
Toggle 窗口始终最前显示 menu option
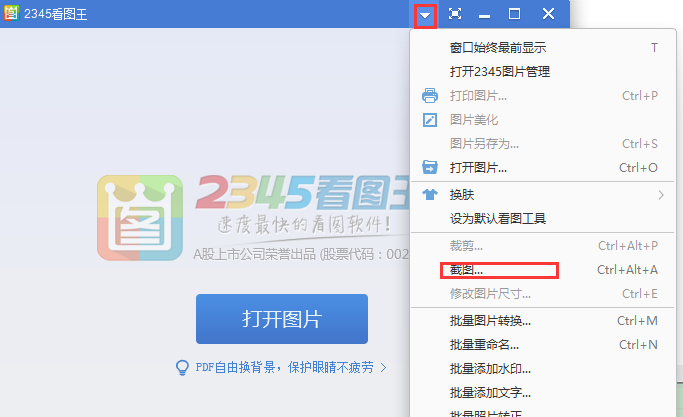pyautogui.click(x=542, y=47)
